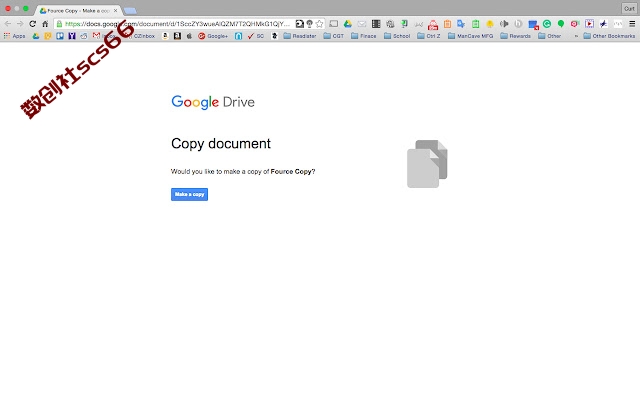Close the Fource Copy tab
Image resolution: width=640 pixels, height=400 pixels.
pos(116,11)
